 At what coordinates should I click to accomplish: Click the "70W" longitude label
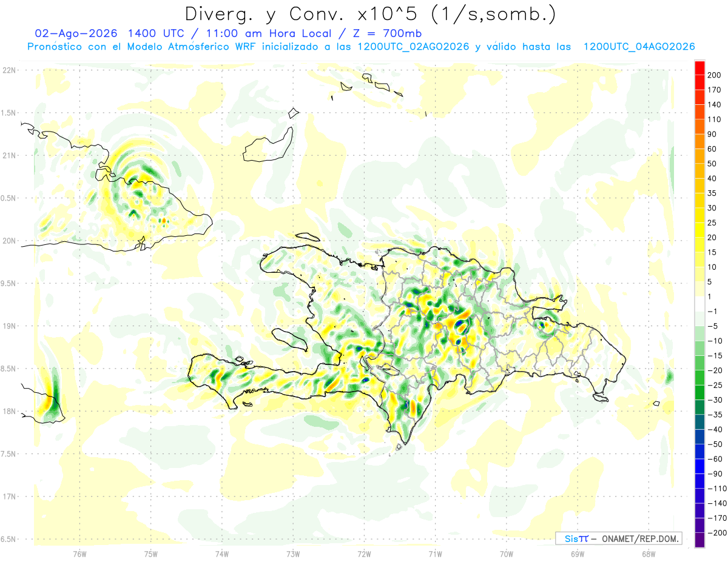pyautogui.click(x=507, y=554)
